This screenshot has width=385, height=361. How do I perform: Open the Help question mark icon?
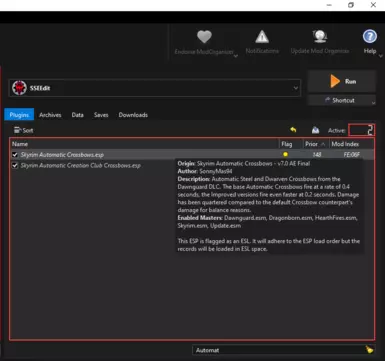point(370,36)
